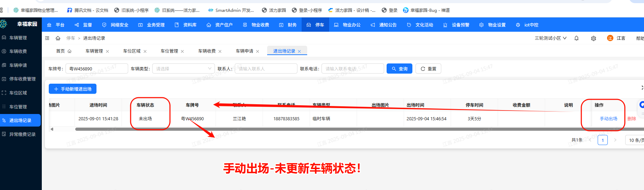Open the 文化活动 top menu
The image size is (644, 190).
[x=420, y=25]
